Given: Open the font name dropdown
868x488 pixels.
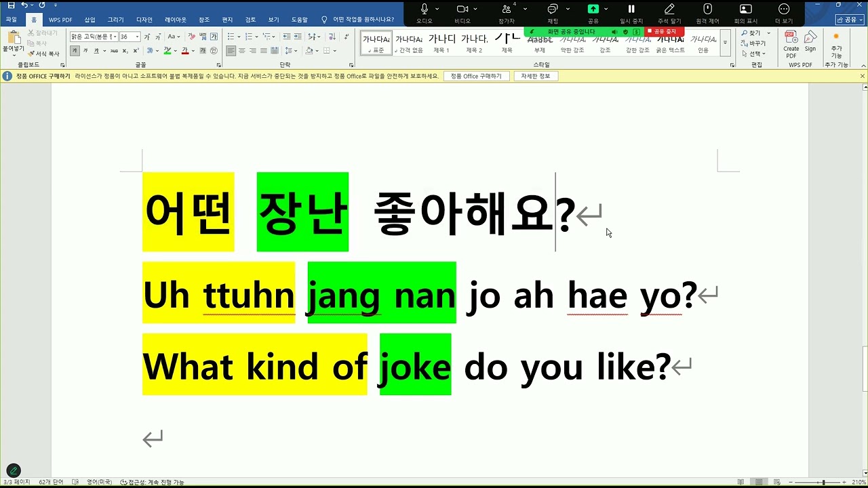Looking at the screenshot, I should [115, 37].
